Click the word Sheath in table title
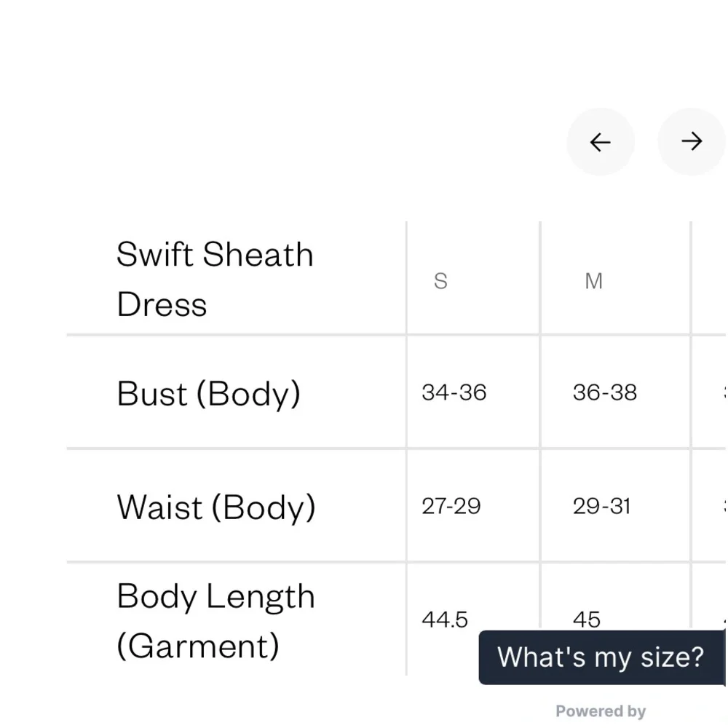This screenshot has height=728, width=728. click(x=258, y=255)
